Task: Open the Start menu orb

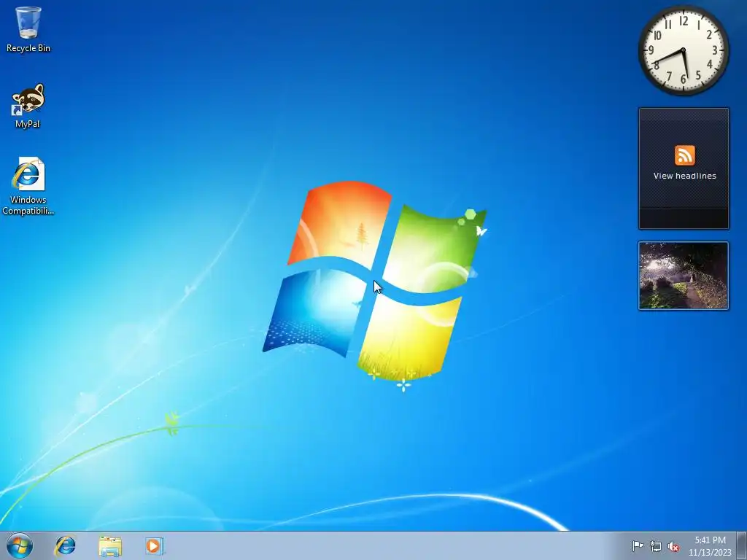Action: pyautogui.click(x=20, y=545)
